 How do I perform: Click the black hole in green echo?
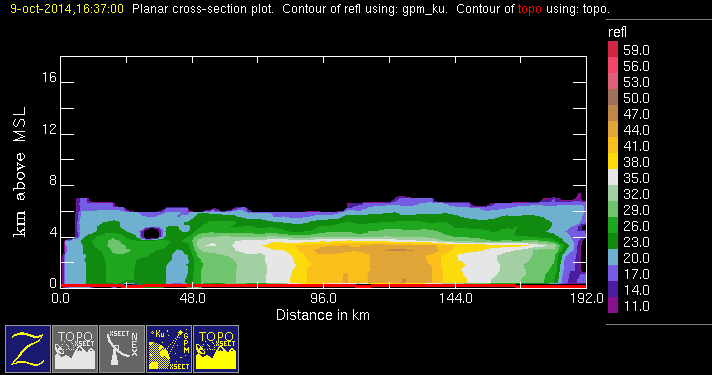(151, 233)
